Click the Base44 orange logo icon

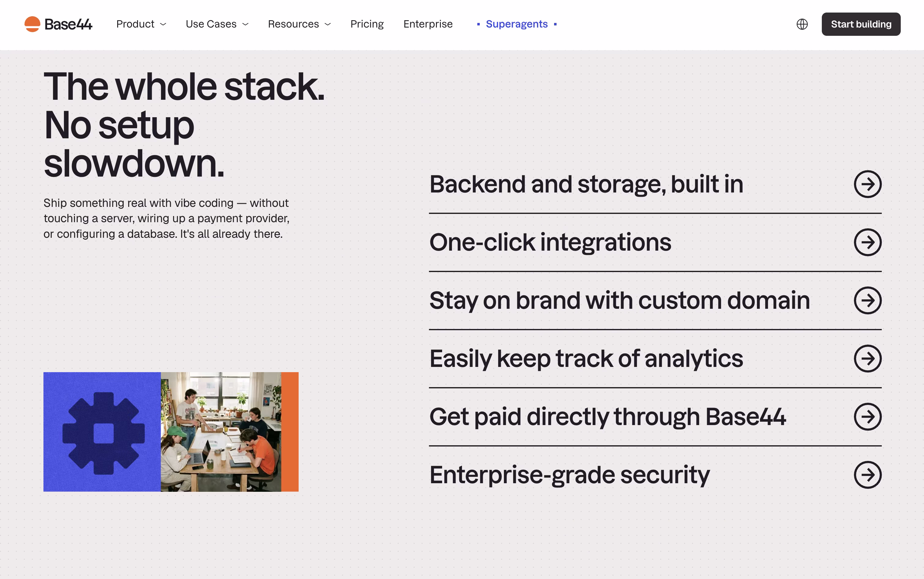[x=32, y=24]
